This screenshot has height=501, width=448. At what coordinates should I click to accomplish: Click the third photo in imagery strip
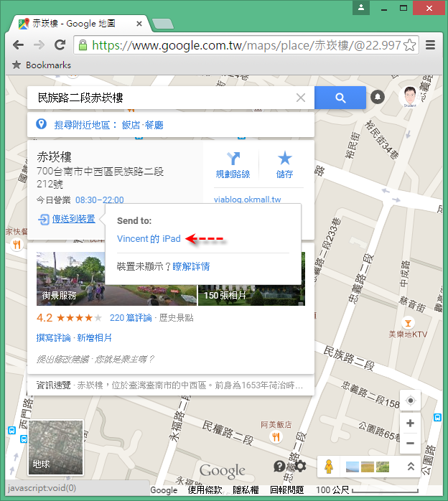pos(383,467)
